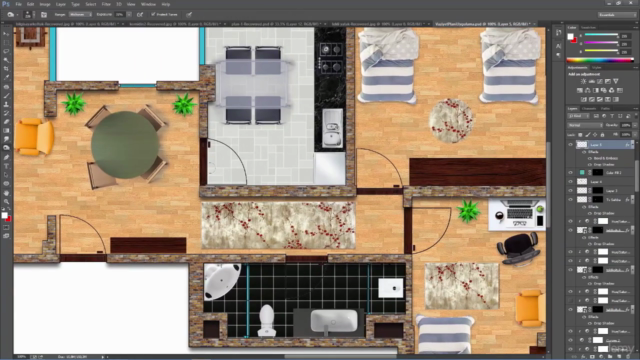The width and height of the screenshot is (640, 360).
Task: Add a layer mask
Action: coord(592,357)
